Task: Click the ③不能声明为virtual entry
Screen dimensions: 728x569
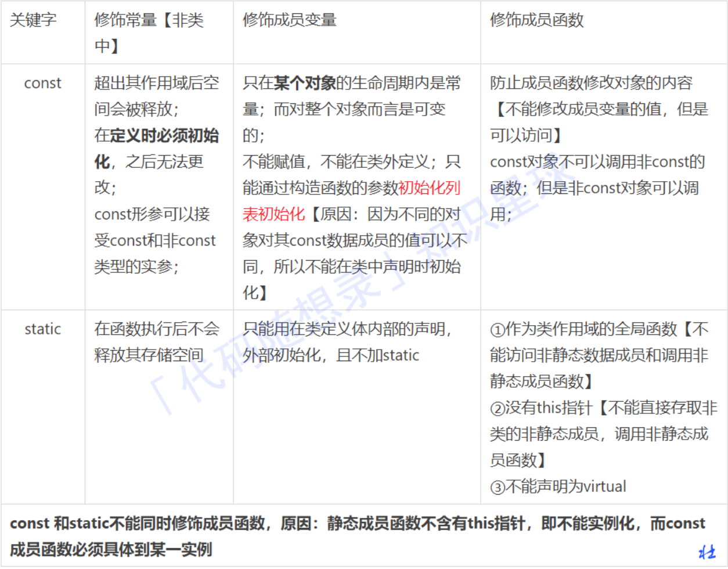Action: pyautogui.click(x=558, y=487)
